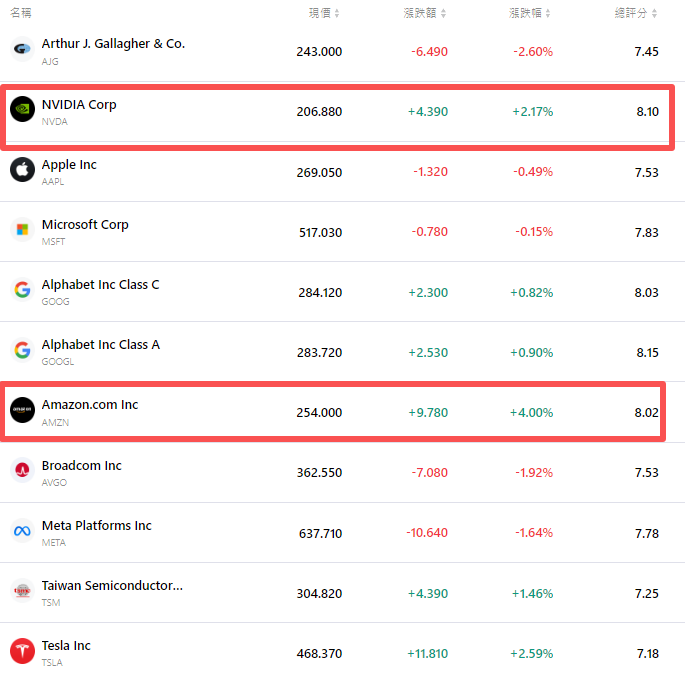Click the GOOGL ticker Google logo

[22, 350]
